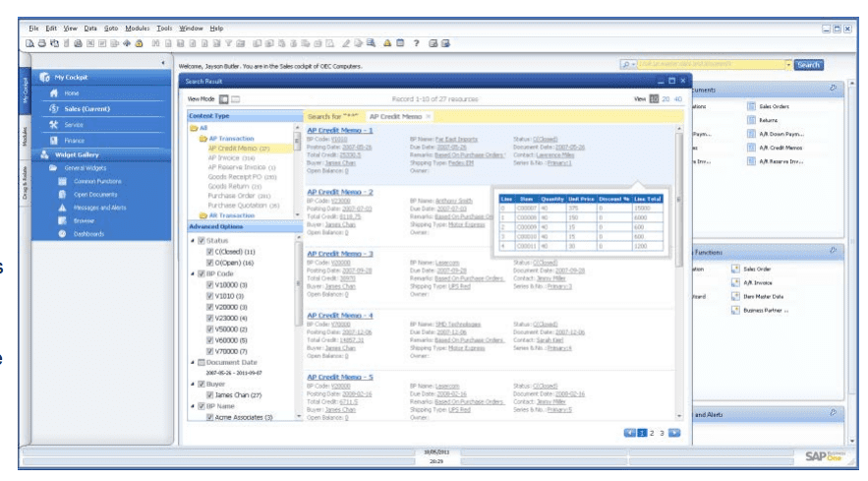
Task: Open Item Master Data function
Action: tap(763, 296)
